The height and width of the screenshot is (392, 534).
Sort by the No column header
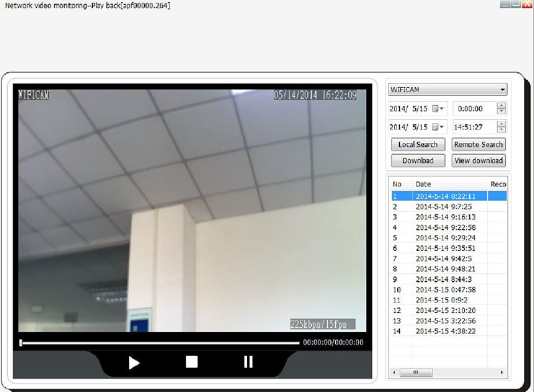tap(401, 184)
